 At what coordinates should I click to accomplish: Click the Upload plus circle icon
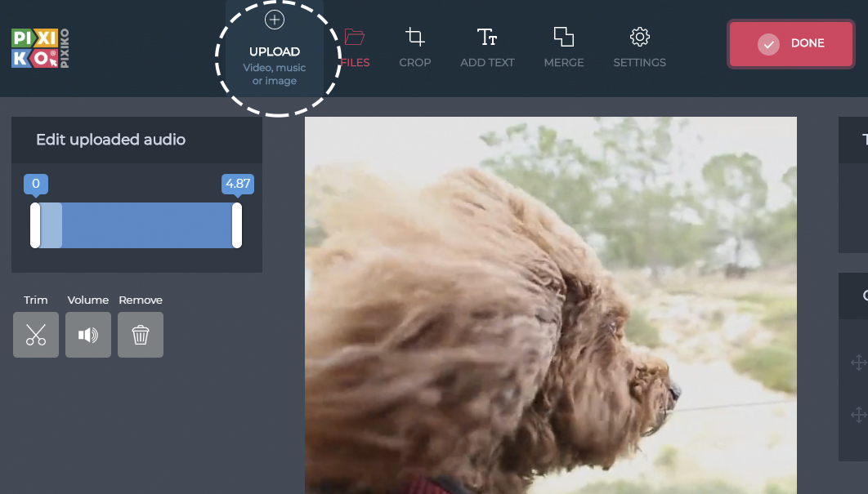pyautogui.click(x=275, y=20)
